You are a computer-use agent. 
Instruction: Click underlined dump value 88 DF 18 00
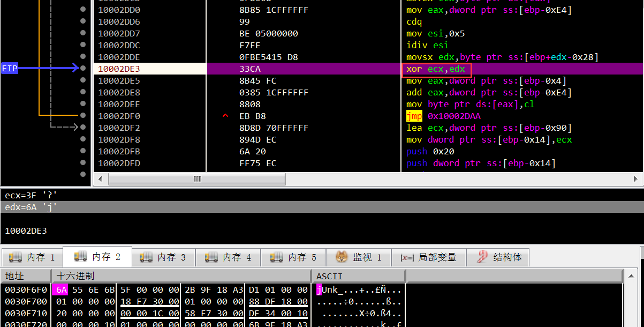click(278, 301)
